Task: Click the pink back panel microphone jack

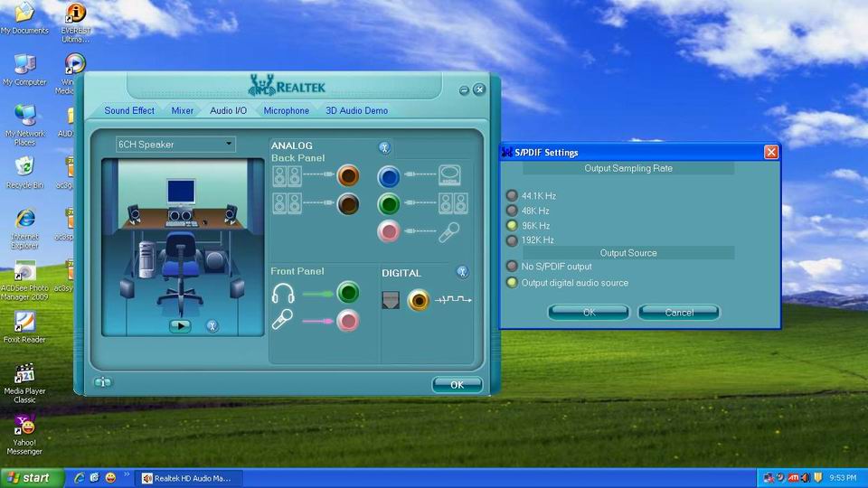Action: [x=389, y=231]
